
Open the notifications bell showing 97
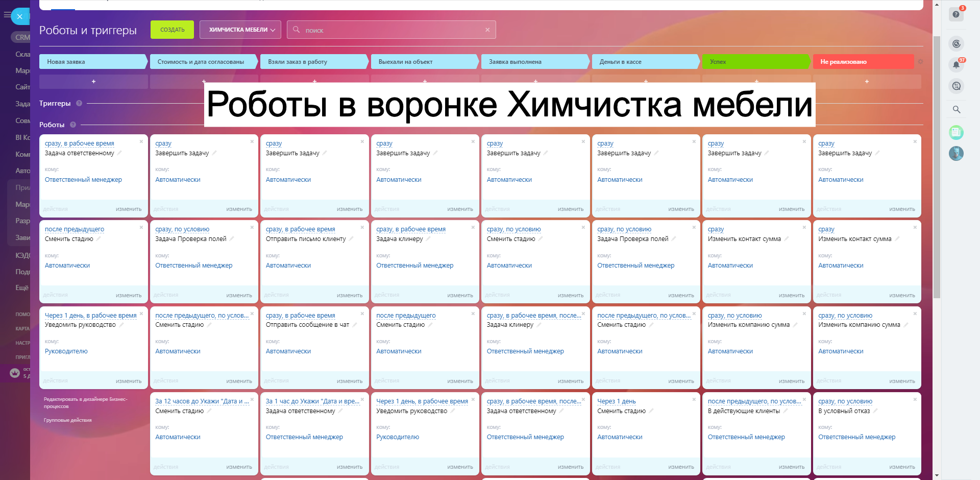(x=956, y=65)
